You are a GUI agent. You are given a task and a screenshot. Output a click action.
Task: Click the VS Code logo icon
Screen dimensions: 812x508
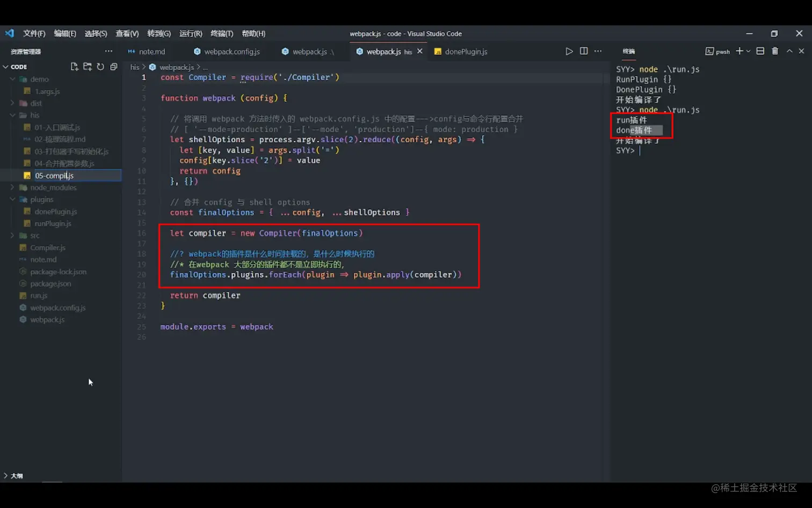pyautogui.click(x=10, y=33)
